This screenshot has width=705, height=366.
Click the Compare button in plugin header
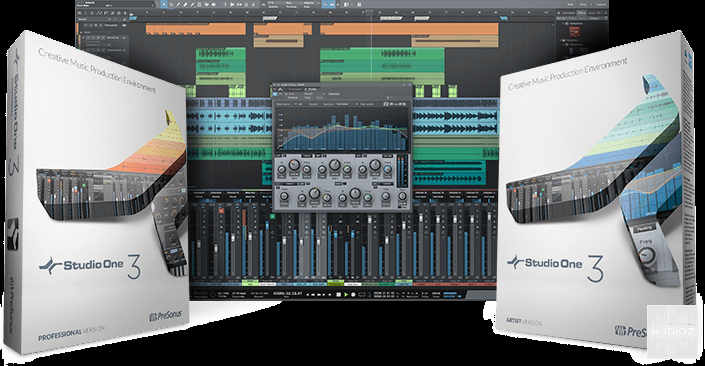click(293, 98)
